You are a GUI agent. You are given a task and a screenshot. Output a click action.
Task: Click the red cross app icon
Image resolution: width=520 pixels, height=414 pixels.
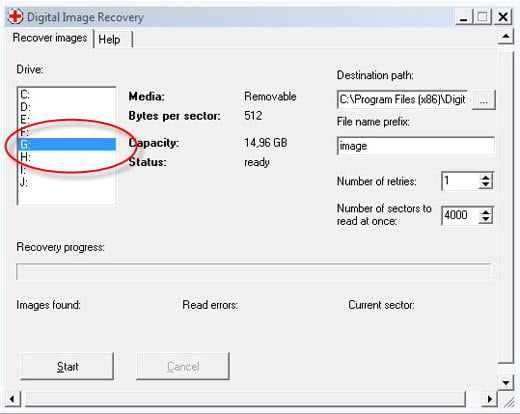[15, 17]
